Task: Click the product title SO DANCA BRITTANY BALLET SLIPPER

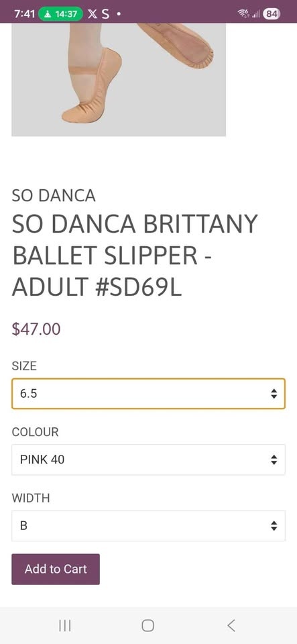Action: (135, 256)
